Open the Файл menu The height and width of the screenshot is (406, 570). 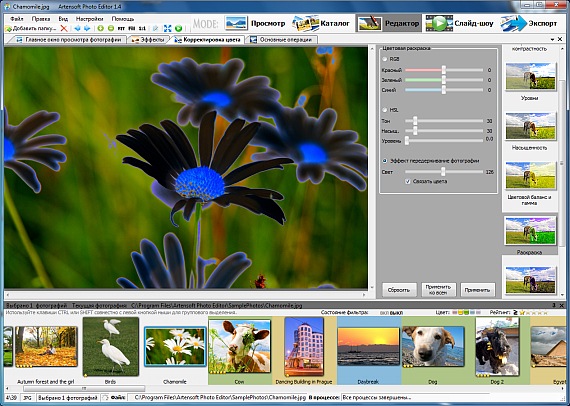17,19
